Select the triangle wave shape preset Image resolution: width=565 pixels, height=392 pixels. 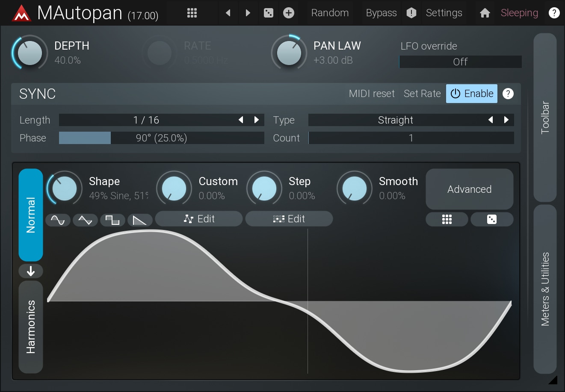click(x=85, y=220)
